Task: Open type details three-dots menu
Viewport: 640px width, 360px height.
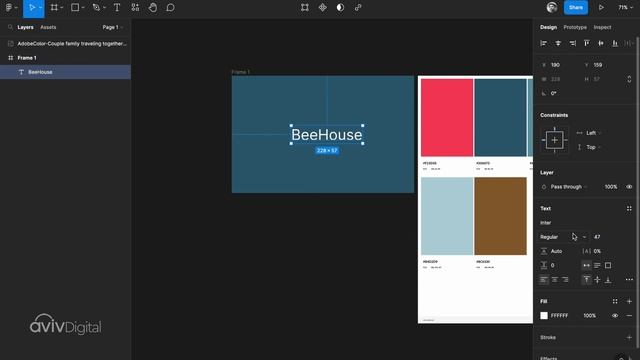Action: [x=629, y=280]
